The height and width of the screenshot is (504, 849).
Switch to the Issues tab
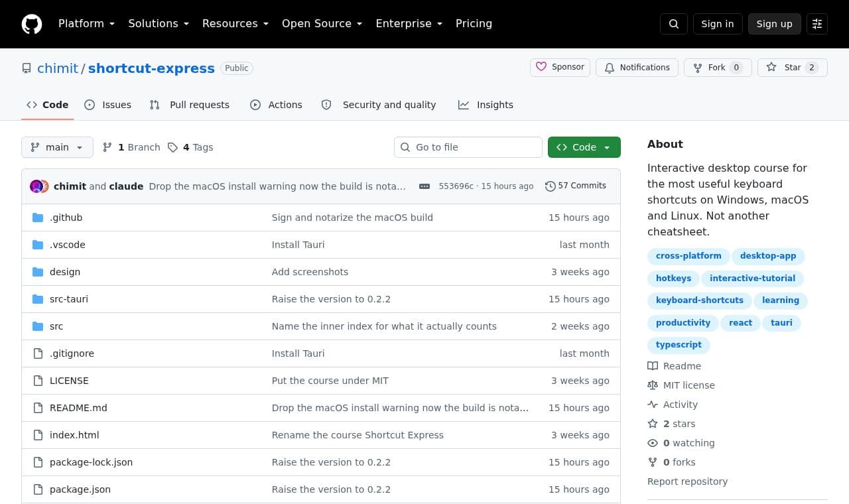click(x=108, y=105)
